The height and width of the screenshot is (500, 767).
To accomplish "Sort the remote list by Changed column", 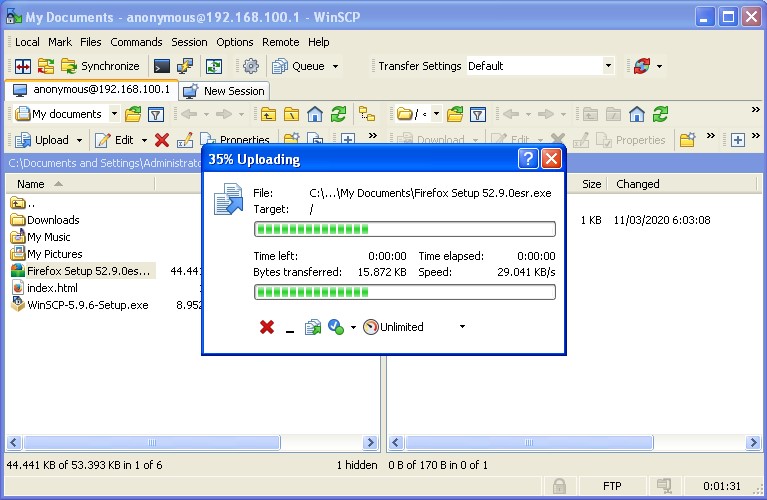I will click(x=638, y=184).
